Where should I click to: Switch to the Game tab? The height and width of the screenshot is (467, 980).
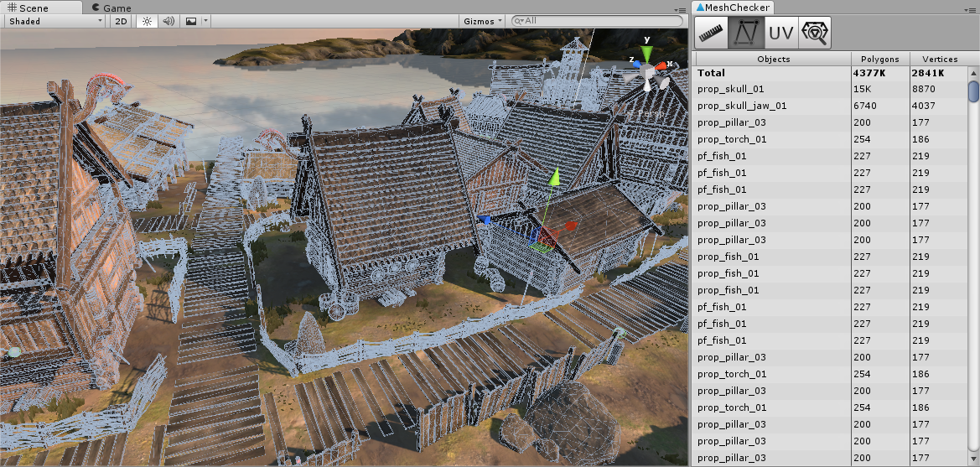click(x=110, y=8)
